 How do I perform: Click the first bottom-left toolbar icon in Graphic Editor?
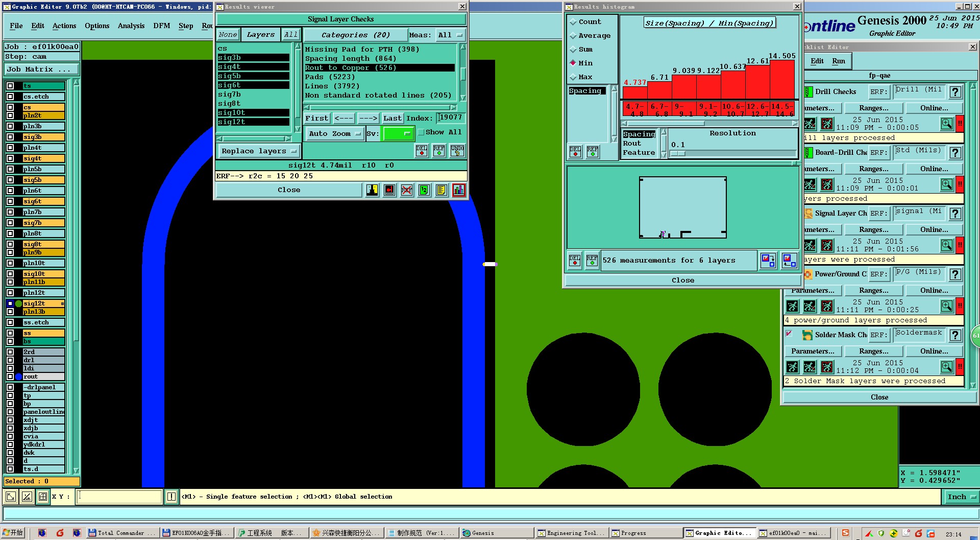tap(10, 497)
